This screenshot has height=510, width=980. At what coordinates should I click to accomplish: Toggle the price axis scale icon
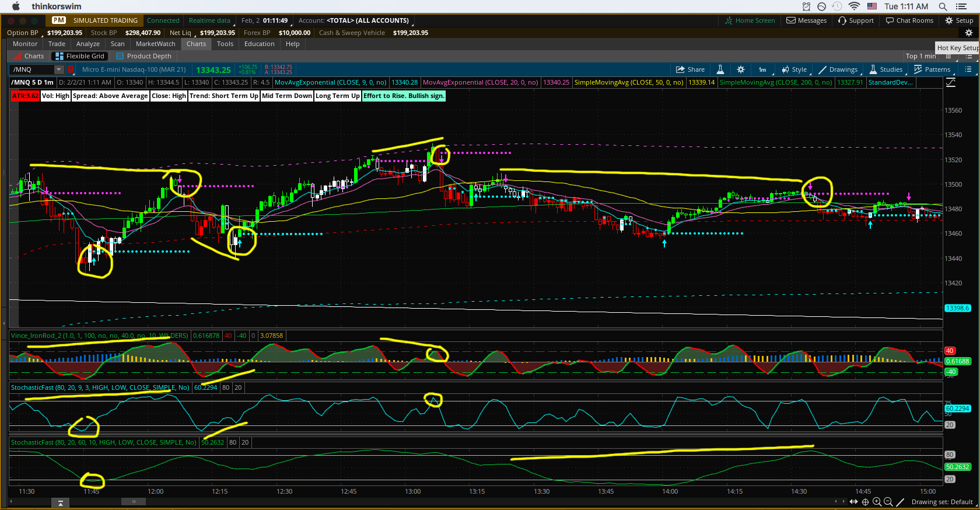950,83
